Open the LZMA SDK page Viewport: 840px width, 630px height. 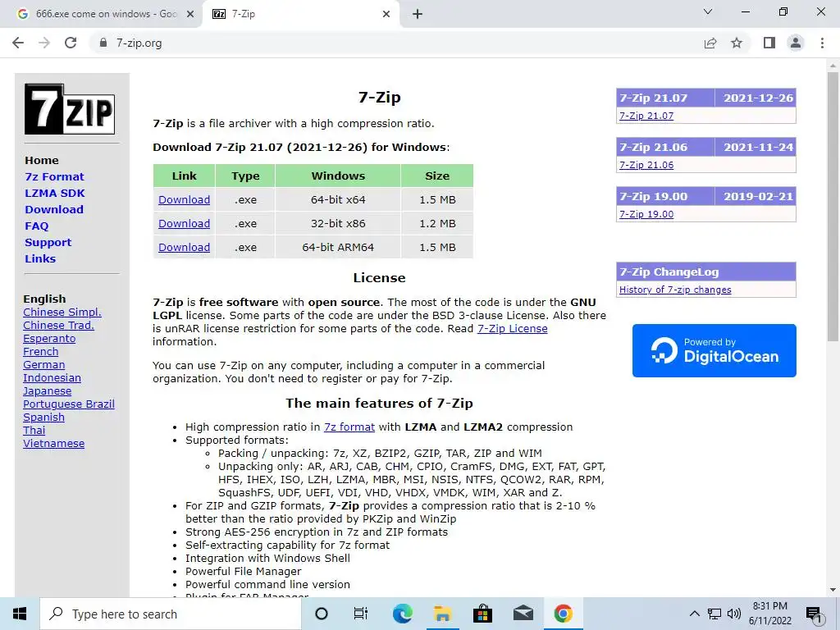pos(55,193)
